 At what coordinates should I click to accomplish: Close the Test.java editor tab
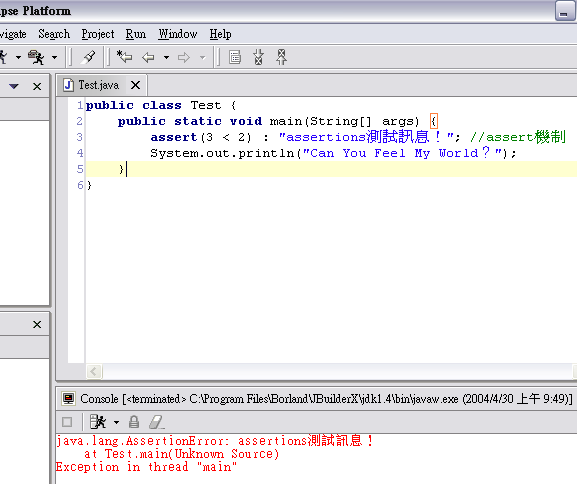pos(135,85)
